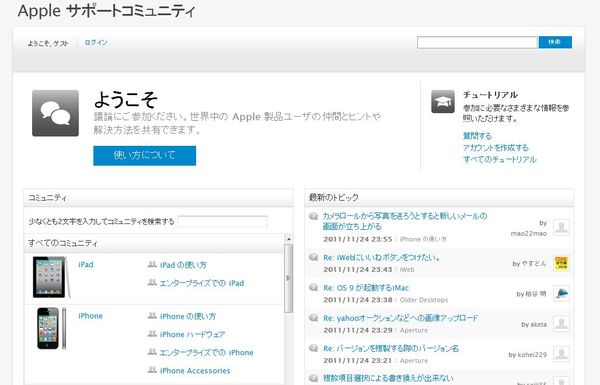600x385 pixels.
Task: Open the 複数項目選択による書き換えが出来ない topic
Action: pos(388,378)
